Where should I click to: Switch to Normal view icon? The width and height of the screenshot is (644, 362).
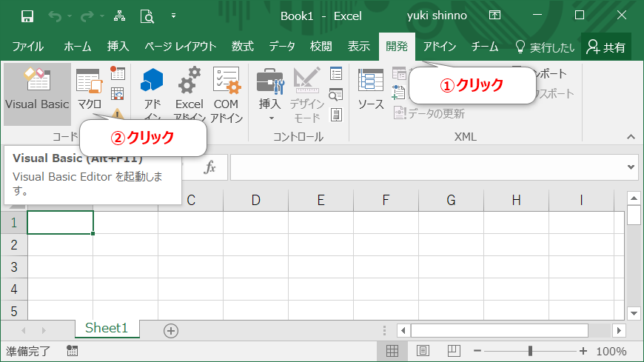(392, 351)
